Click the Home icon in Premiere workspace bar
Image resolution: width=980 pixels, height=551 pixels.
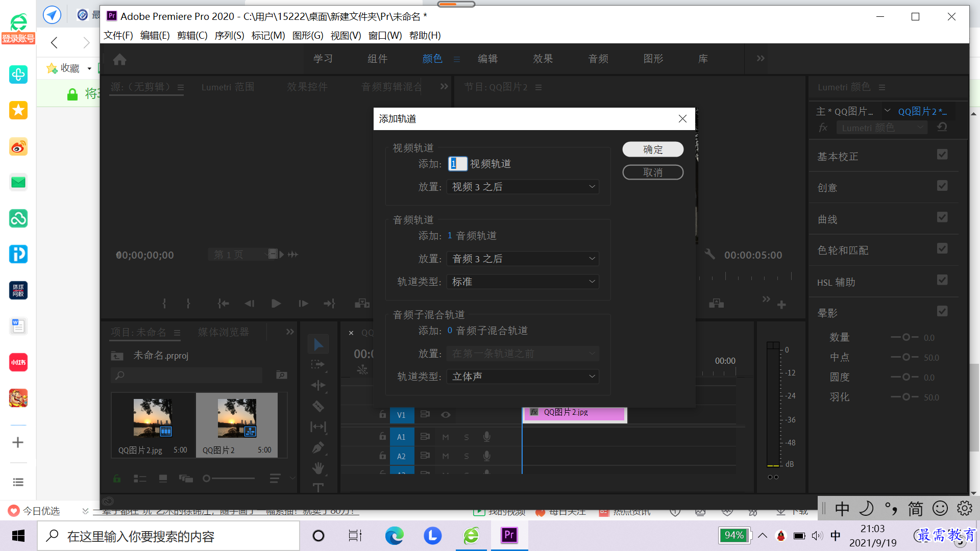tap(120, 60)
